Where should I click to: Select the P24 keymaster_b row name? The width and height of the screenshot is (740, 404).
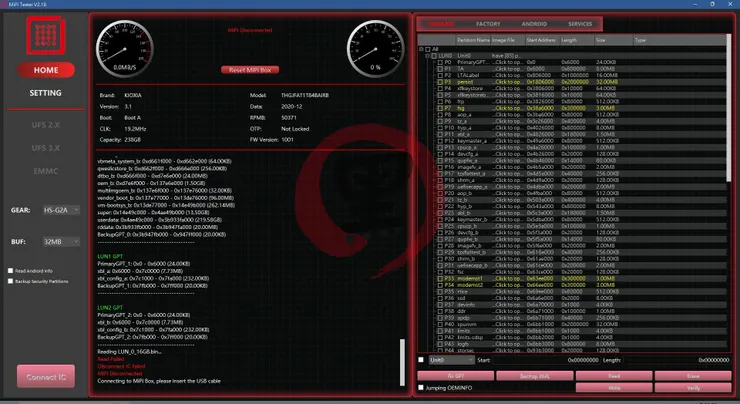pyautogui.click(x=472, y=219)
